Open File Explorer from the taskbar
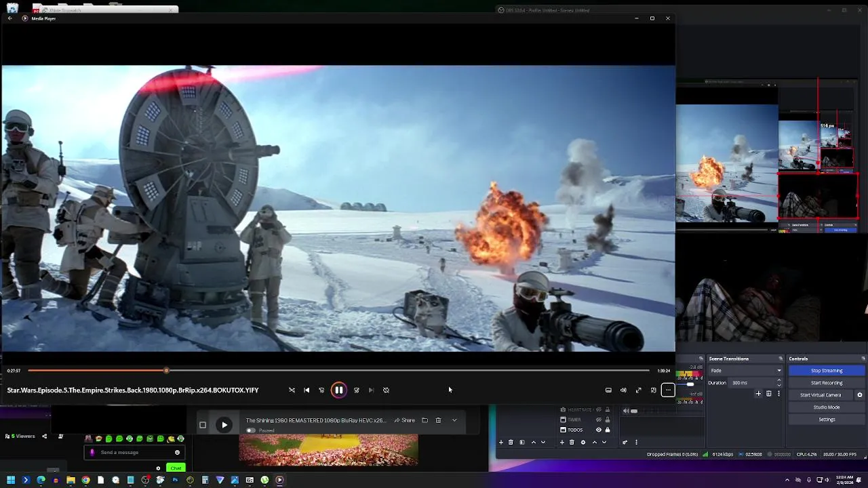 point(71,480)
